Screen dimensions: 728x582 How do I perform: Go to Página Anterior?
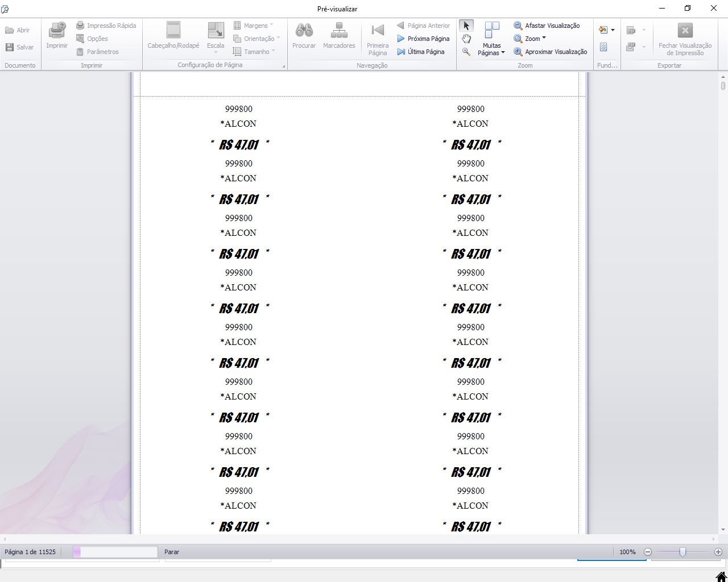[423, 26]
